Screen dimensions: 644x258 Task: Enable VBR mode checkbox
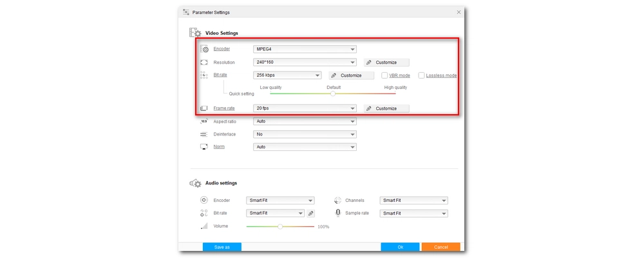coord(384,75)
